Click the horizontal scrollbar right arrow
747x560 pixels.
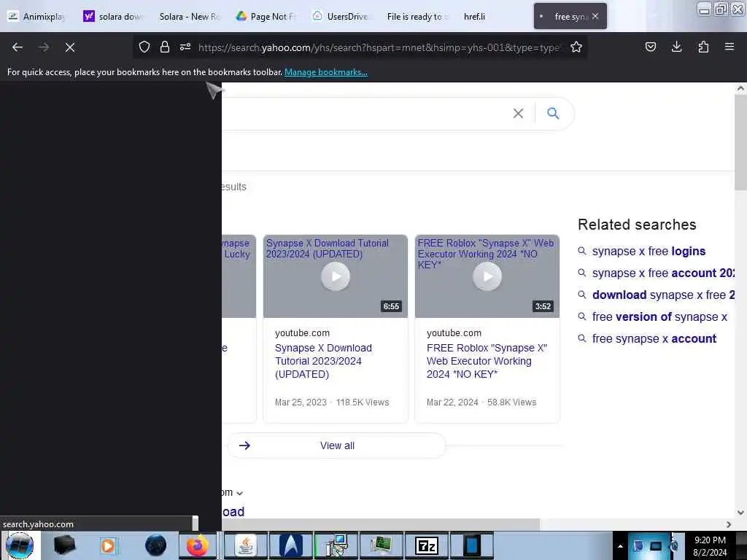click(x=729, y=524)
